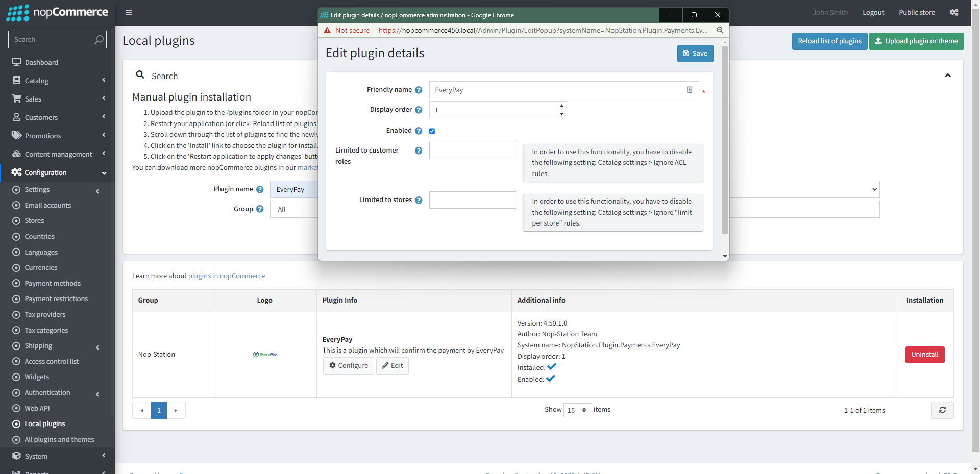980x474 pixels.
Task: Open Public store link
Action: 917,12
